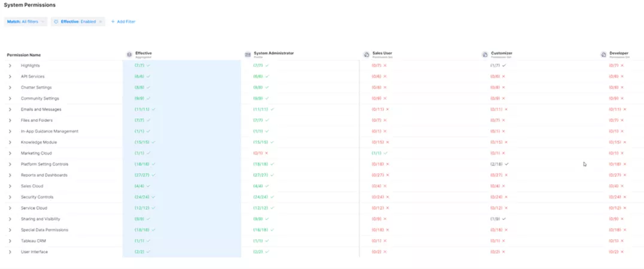Click Reports and Dashboards Effective (27/27) cell
Viewport: 644px width, 269px height.
pyautogui.click(x=145, y=175)
